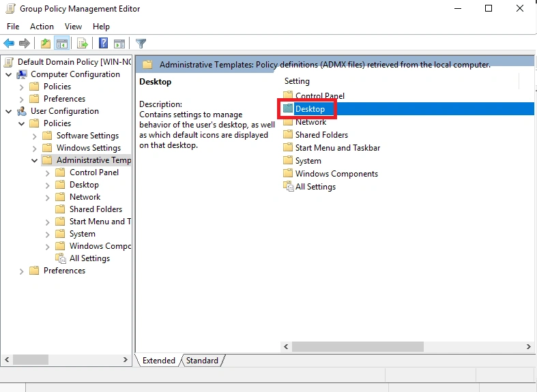The image size is (537, 392).
Task: Click the right pane horizontal scrollbar thumb
Action: click(358, 346)
